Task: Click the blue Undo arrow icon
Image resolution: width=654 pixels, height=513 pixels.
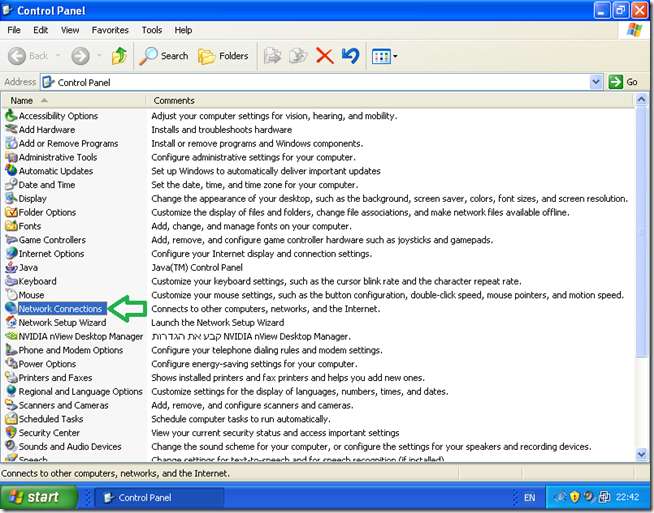Action: click(x=350, y=56)
